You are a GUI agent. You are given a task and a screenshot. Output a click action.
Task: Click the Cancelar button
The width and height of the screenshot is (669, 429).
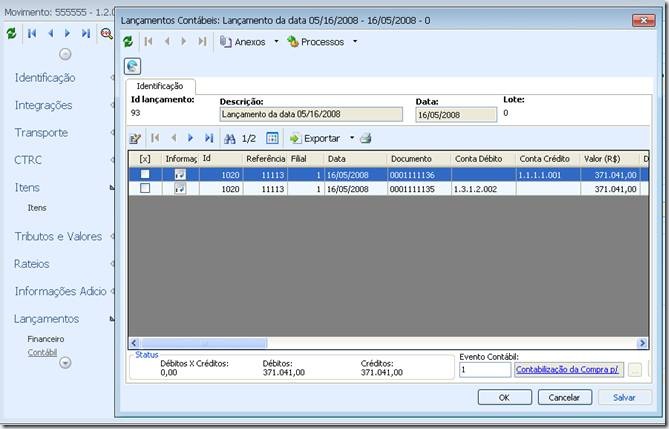tap(564, 397)
